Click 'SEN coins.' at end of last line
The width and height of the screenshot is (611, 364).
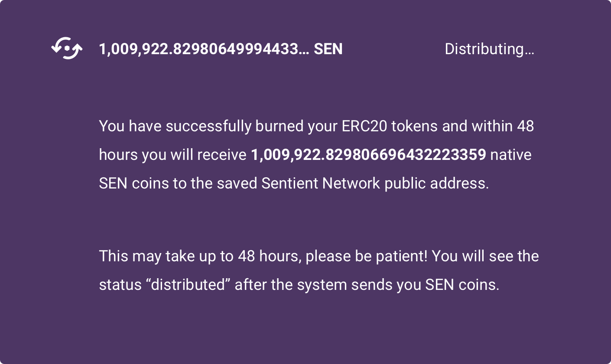(x=462, y=285)
